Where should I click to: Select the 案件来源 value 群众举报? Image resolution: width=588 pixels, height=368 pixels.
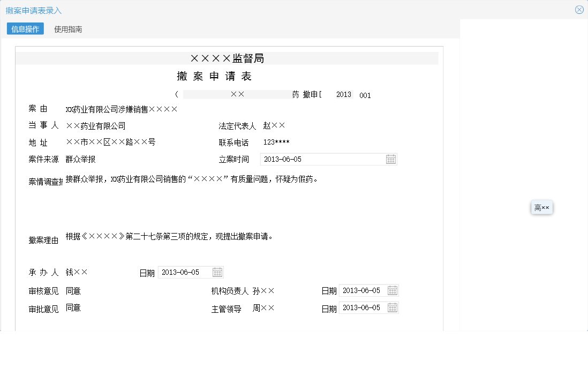80,159
